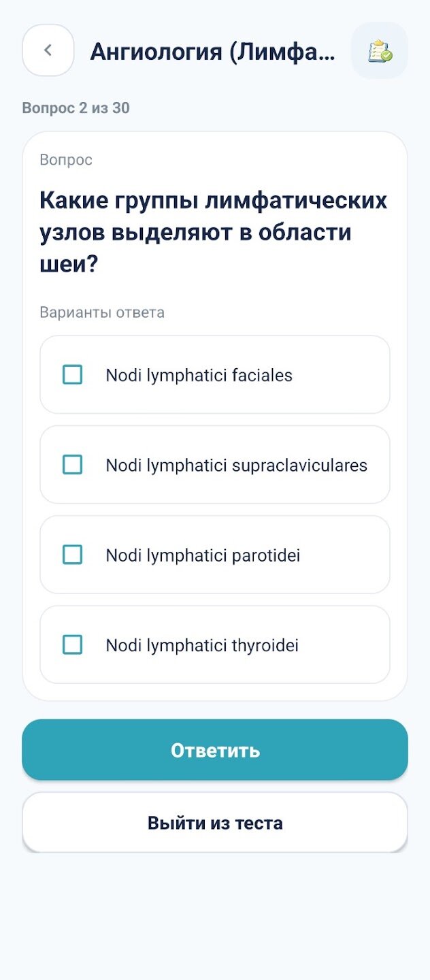Click empty space right of thyroidei option

point(344,645)
